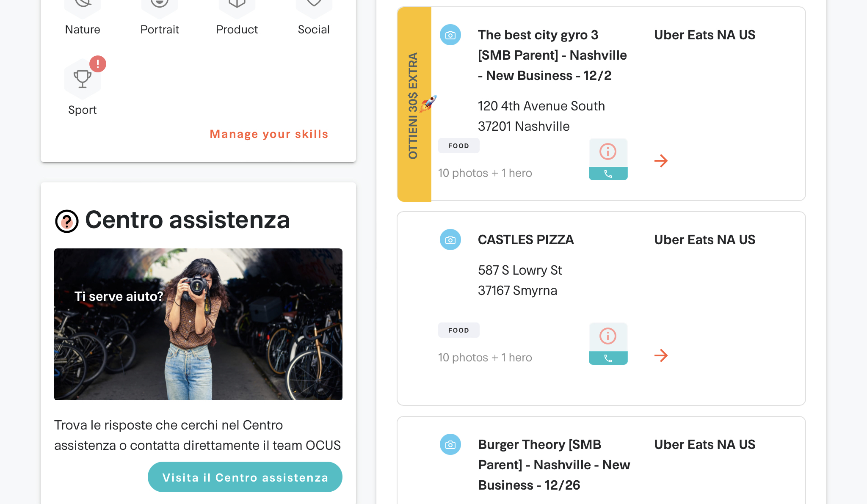867x504 pixels.
Task: Click the red alert badge on Sport
Action: (98, 64)
